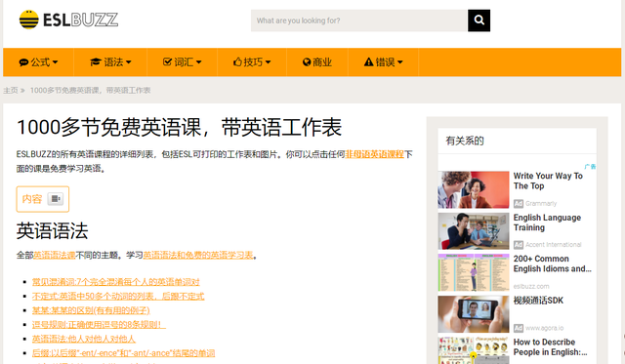Expand the 语法 dropdown arrow
The width and height of the screenshot is (625, 364).
pyautogui.click(x=128, y=62)
